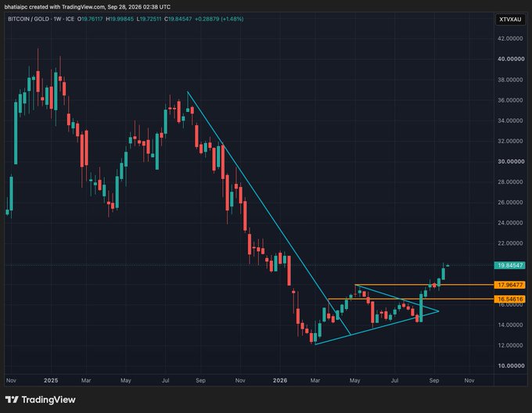Click the O19.76117 open value
The width and height of the screenshot is (532, 413).
(x=90, y=19)
